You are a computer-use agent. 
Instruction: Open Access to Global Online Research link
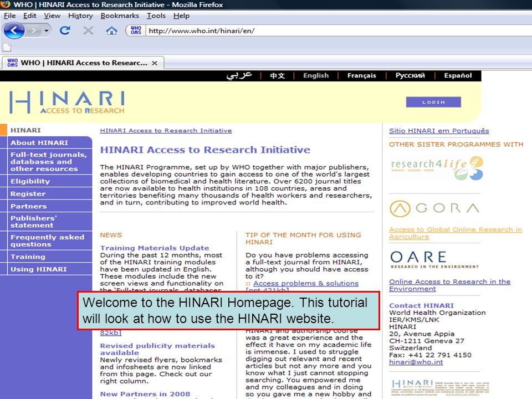pos(456,233)
